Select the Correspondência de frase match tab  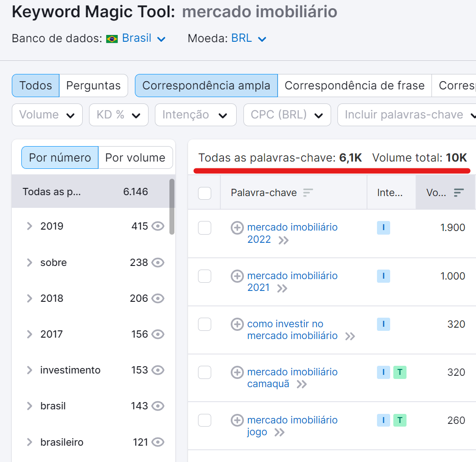(354, 85)
